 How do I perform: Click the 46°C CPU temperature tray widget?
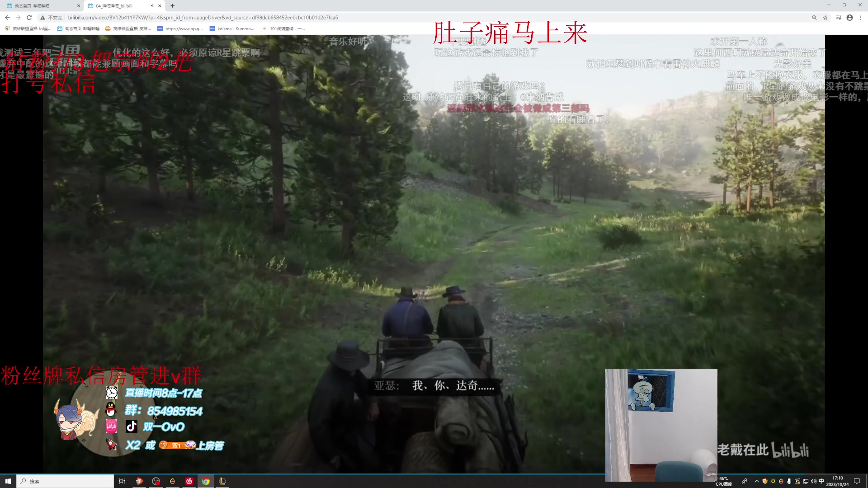pyautogui.click(x=724, y=481)
